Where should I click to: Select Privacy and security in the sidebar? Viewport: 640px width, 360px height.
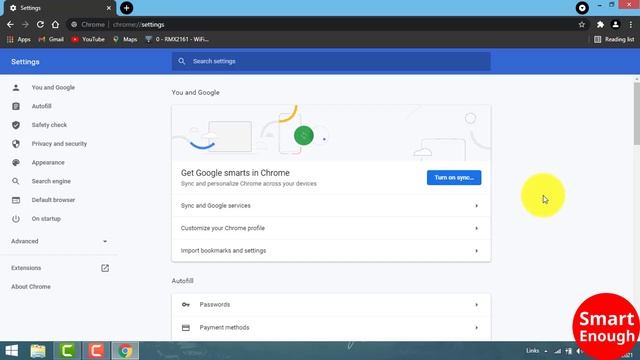[59, 144]
